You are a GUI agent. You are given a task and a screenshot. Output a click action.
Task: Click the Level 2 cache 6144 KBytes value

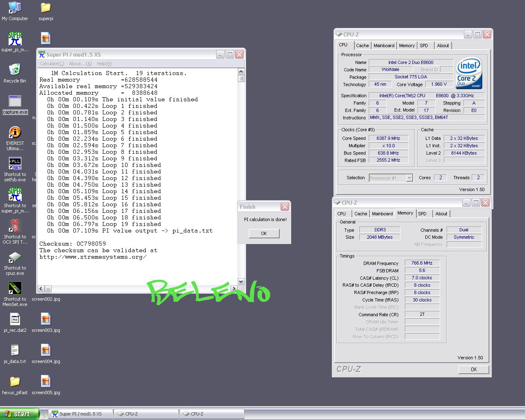pos(464,153)
